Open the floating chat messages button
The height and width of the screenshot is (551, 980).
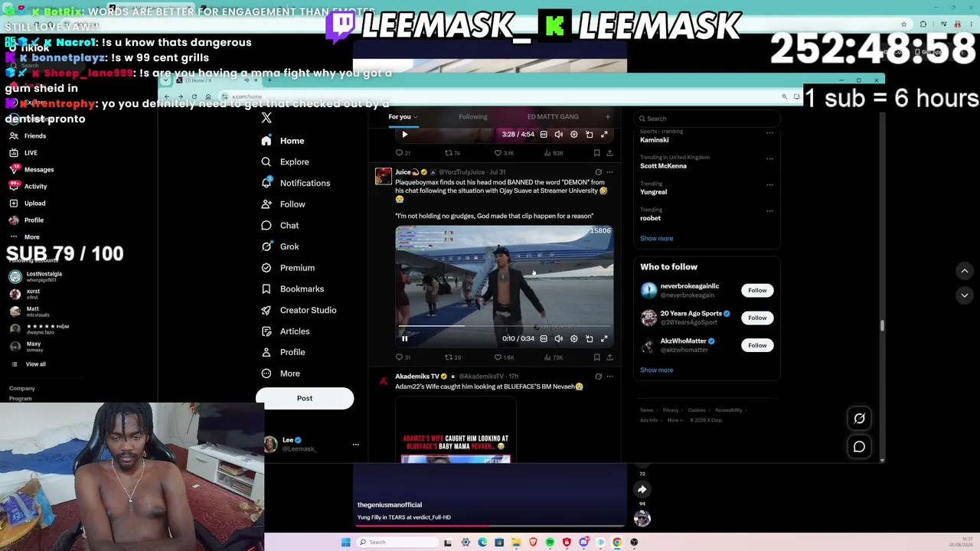point(859,447)
